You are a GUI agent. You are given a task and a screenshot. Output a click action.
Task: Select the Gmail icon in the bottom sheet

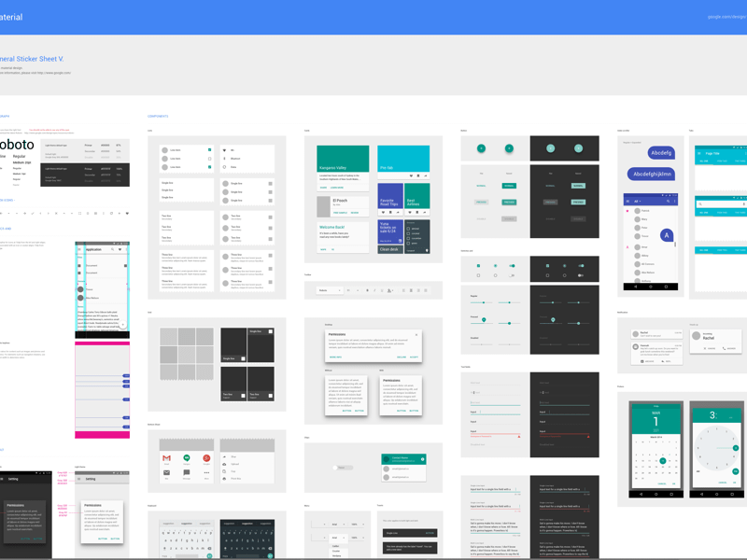[166, 457]
